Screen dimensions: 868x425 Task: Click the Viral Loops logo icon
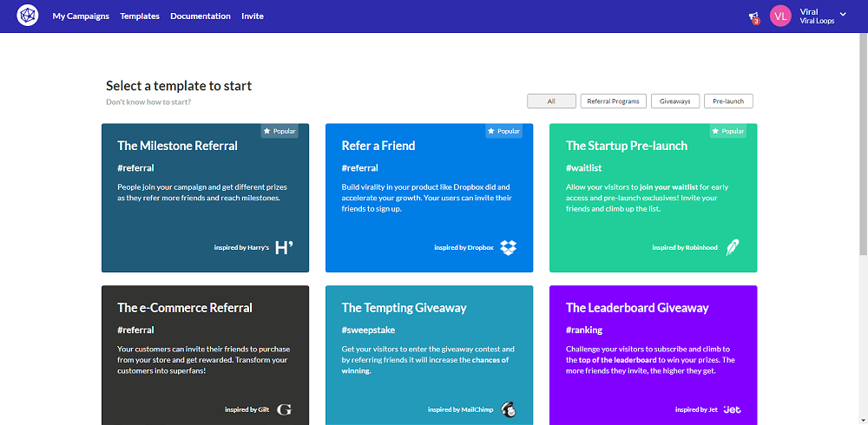tap(28, 16)
